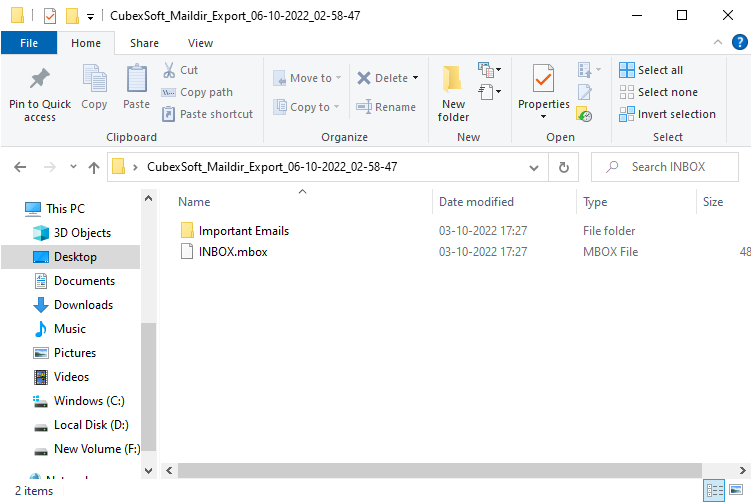
Task: Open Pictures in navigation pane
Action: [65, 353]
